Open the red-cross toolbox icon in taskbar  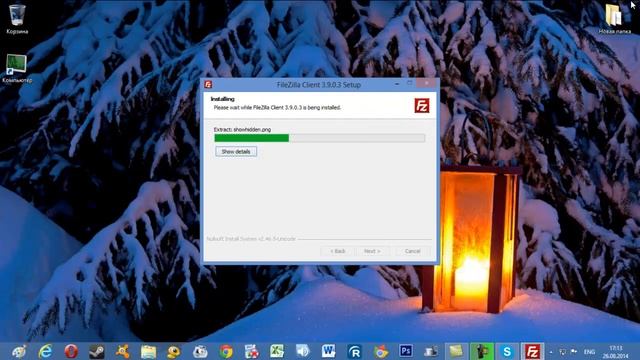pos(251,351)
